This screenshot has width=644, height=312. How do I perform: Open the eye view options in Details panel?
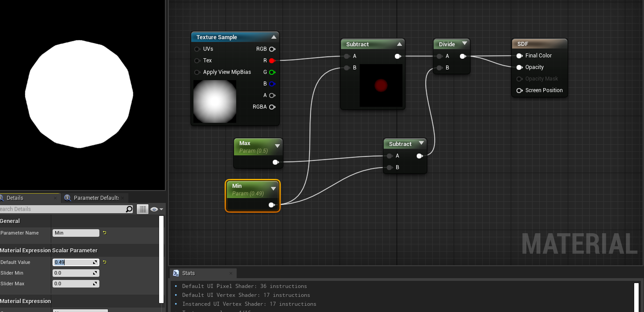[156, 209]
